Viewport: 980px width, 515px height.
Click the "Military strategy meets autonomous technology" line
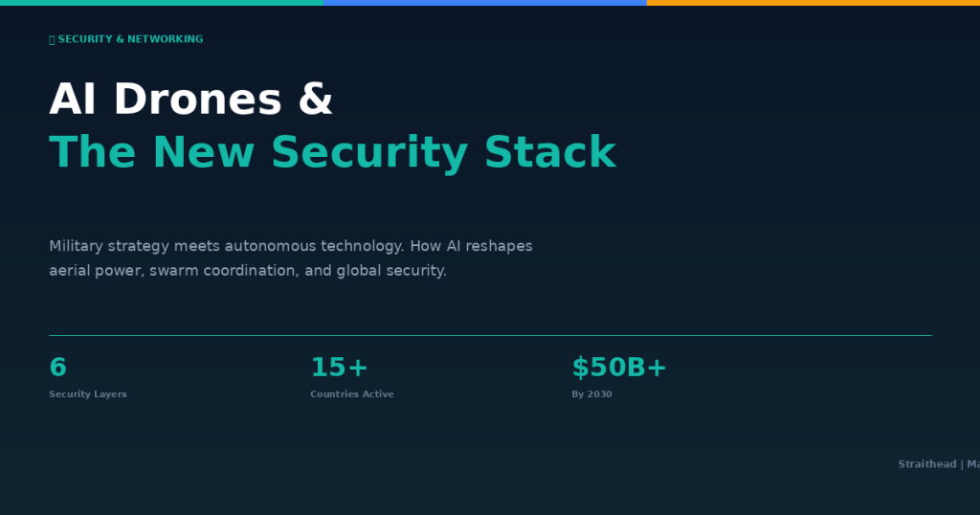(290, 246)
